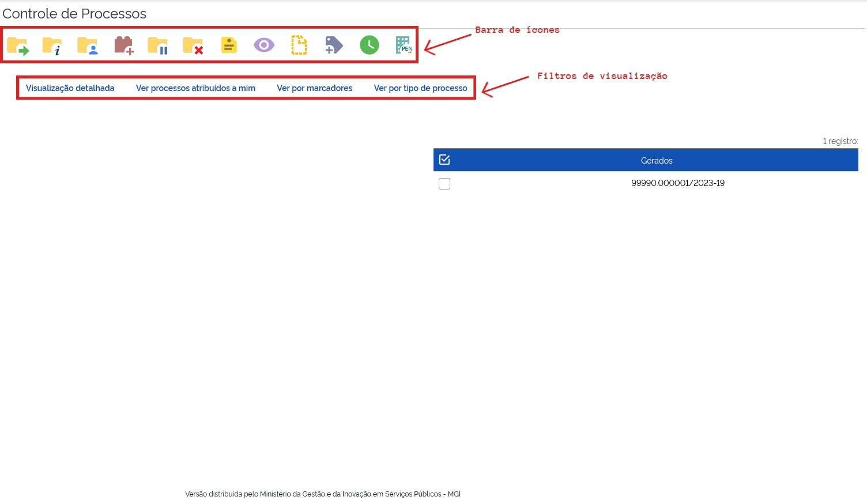This screenshot has height=504, width=867.
Task: Open the Visualização detalhada link
Action: pyautogui.click(x=70, y=88)
